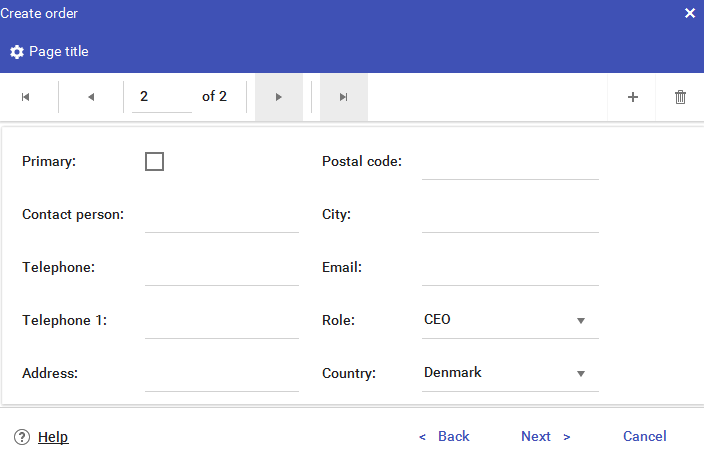
Task: Delete record using trash icon
Action: coord(681,97)
